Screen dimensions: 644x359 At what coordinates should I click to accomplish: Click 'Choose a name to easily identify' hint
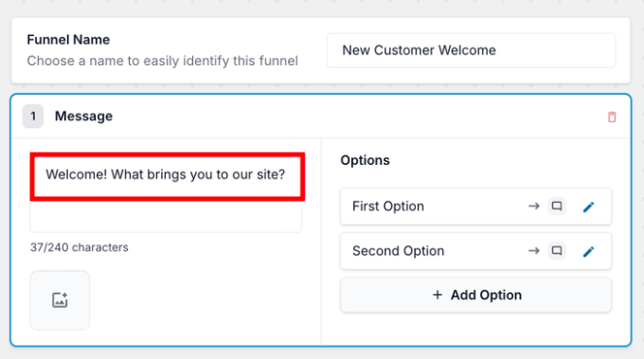coord(162,61)
